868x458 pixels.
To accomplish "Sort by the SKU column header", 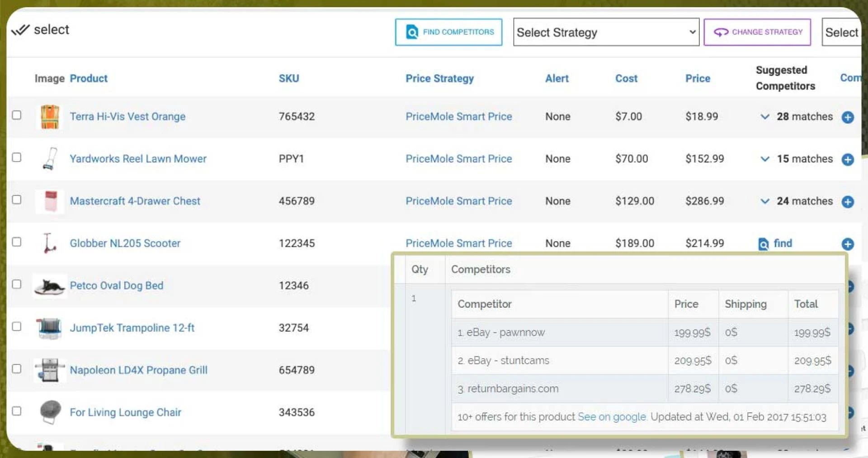I will pos(288,78).
